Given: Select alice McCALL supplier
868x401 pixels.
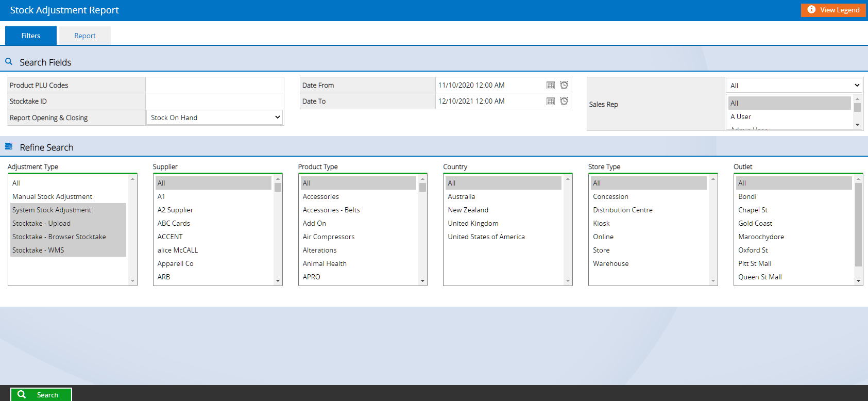Looking at the screenshot, I should (x=213, y=250).
